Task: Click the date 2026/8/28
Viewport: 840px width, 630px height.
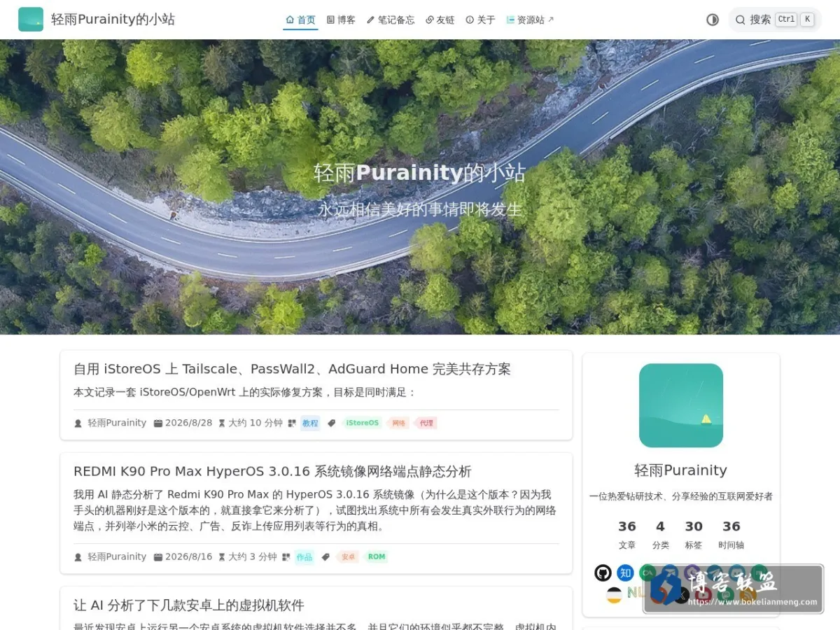Action: [x=188, y=423]
